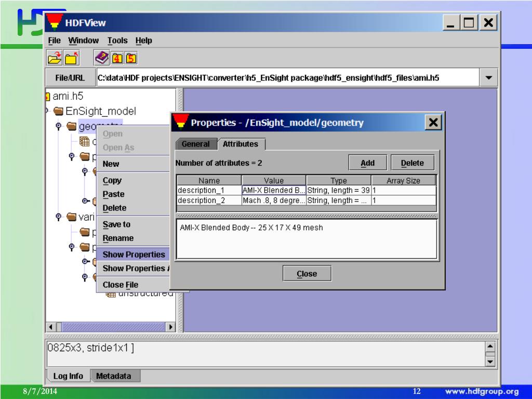532x399 pixels.
Task: Click the File/URL button
Action: [x=70, y=78]
